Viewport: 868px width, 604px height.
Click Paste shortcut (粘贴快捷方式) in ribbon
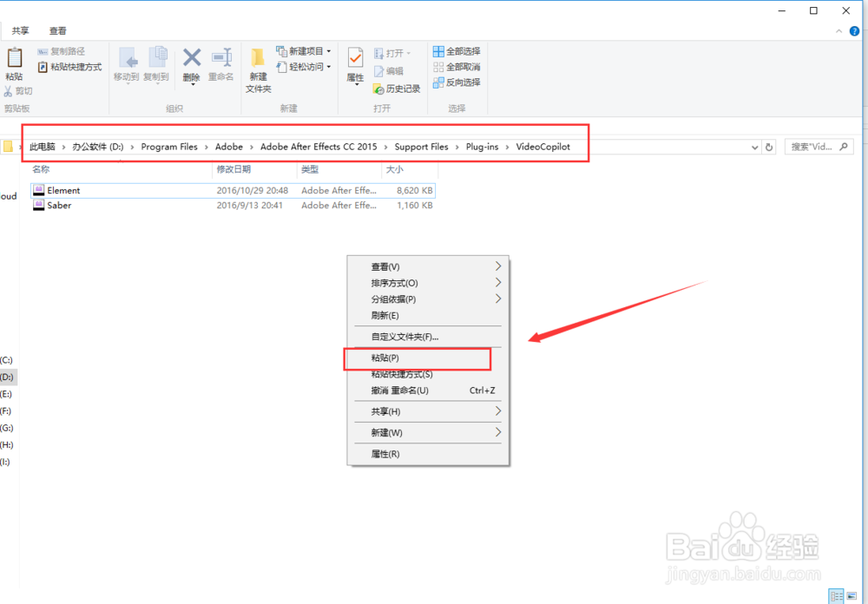point(69,67)
